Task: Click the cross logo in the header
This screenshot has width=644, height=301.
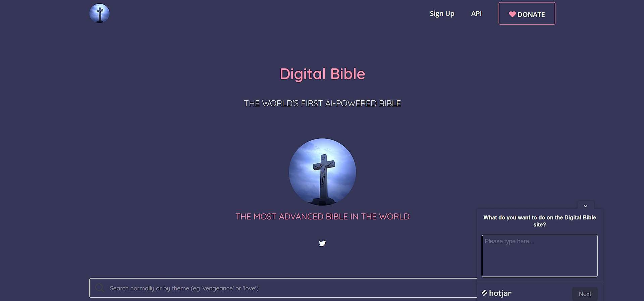Action: pyautogui.click(x=99, y=13)
